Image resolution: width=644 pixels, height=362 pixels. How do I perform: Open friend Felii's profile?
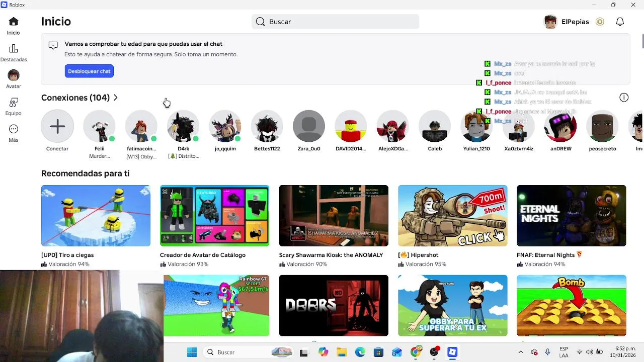(x=99, y=126)
